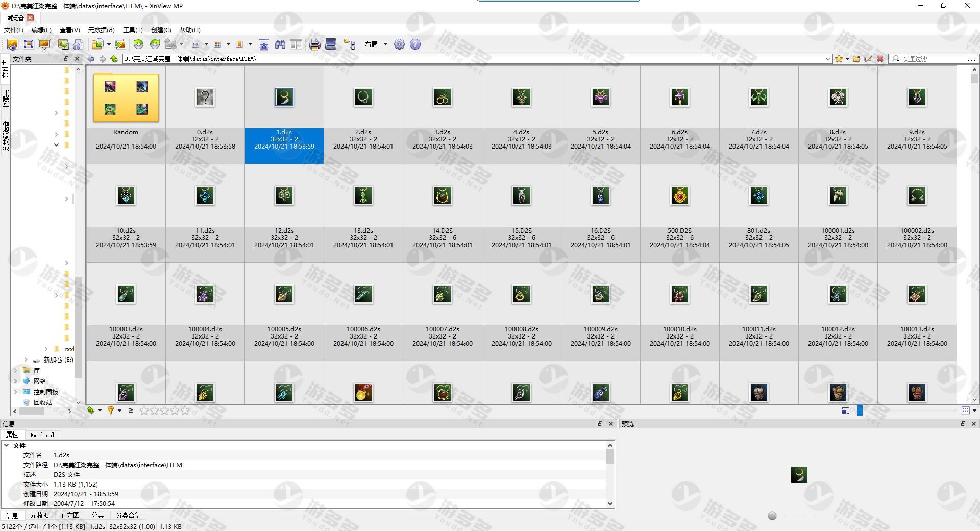The image size is (980, 531).
Task: Click the rotate right toolbar icon
Action: point(155,44)
